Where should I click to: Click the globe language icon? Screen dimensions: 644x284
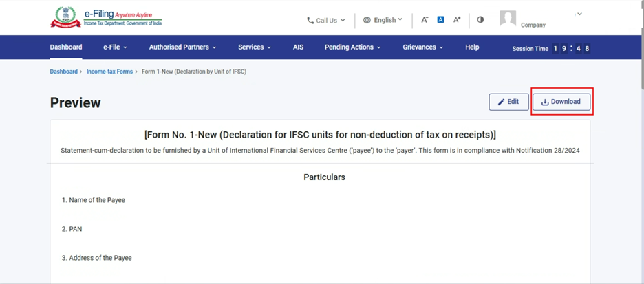[367, 20]
